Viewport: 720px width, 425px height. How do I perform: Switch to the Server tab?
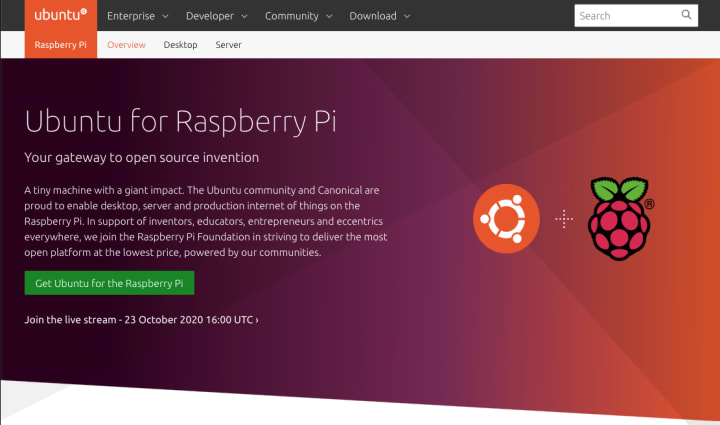tap(228, 45)
